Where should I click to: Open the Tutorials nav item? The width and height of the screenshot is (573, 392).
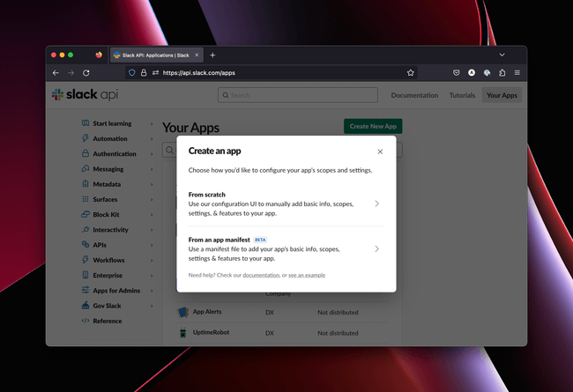coord(462,95)
